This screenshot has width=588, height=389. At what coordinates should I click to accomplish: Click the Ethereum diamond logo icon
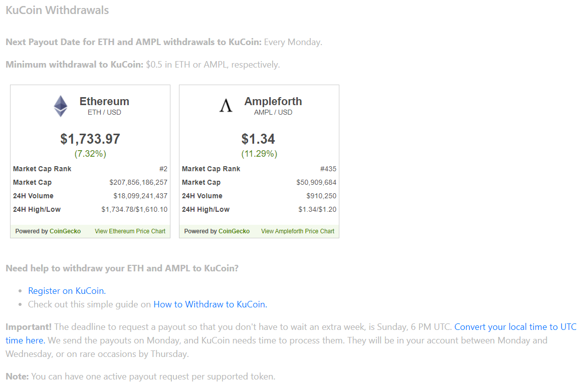pos(60,106)
